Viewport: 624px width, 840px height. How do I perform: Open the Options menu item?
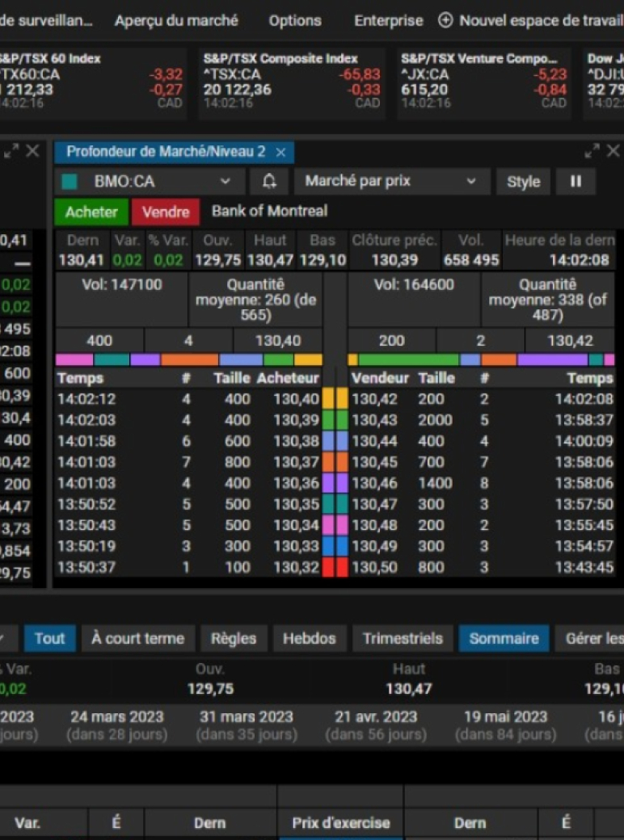pyautogui.click(x=295, y=21)
